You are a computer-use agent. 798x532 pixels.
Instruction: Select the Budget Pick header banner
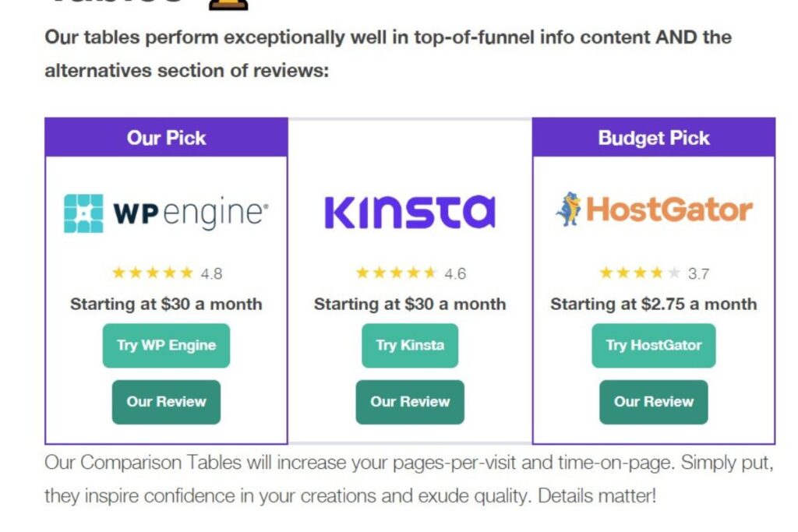click(654, 137)
